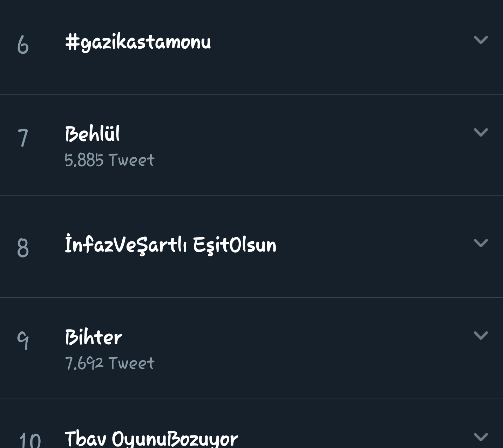This screenshot has height=448, width=503.
Task: Tap rank number 10 in the trends list
Action: [30, 440]
